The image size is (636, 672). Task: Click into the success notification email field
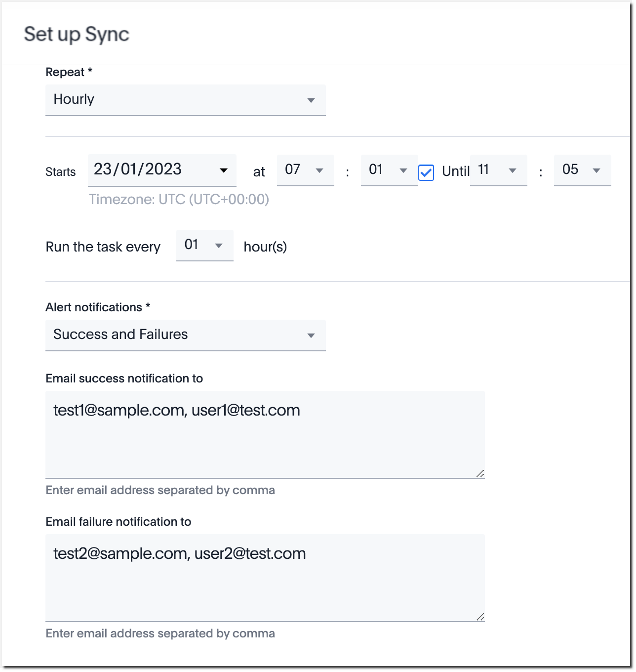(x=265, y=434)
